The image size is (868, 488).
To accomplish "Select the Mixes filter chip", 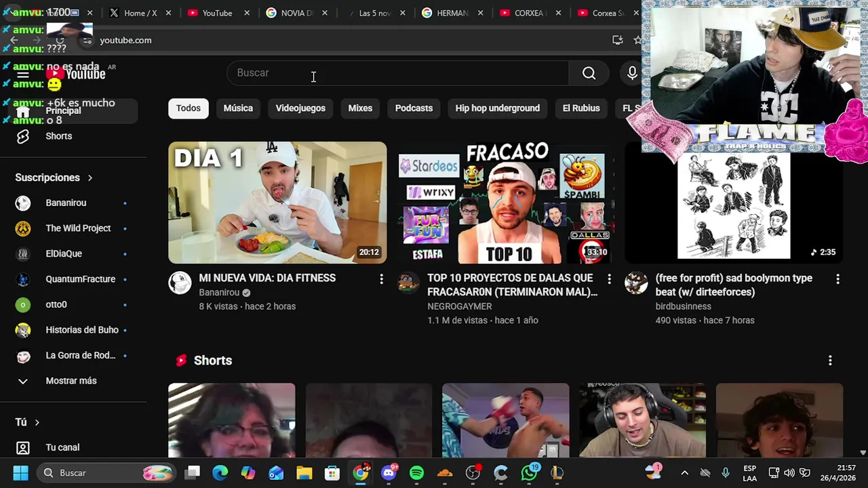I will [x=360, y=108].
